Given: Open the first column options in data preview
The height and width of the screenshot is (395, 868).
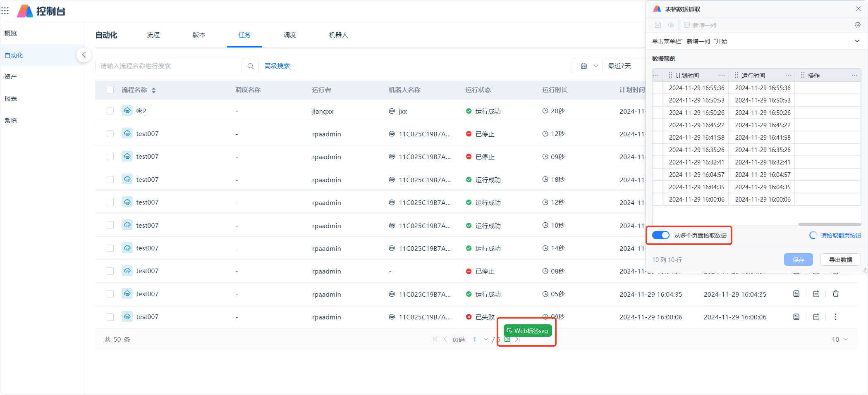Looking at the screenshot, I should (656, 75).
